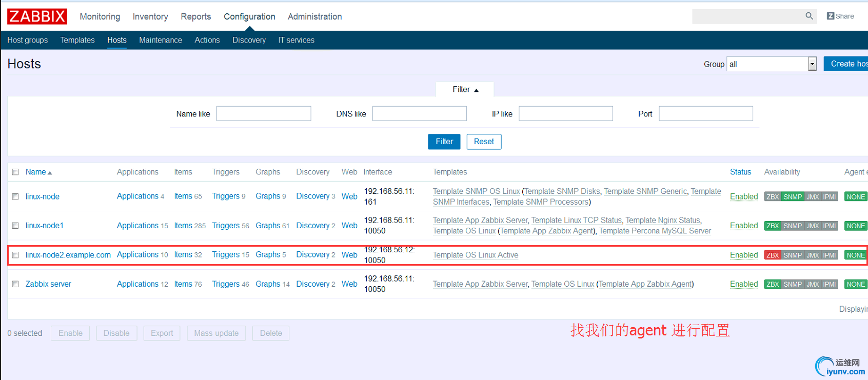Screen dimensions: 868x380
Task: Click the Enable button
Action: tap(70, 333)
